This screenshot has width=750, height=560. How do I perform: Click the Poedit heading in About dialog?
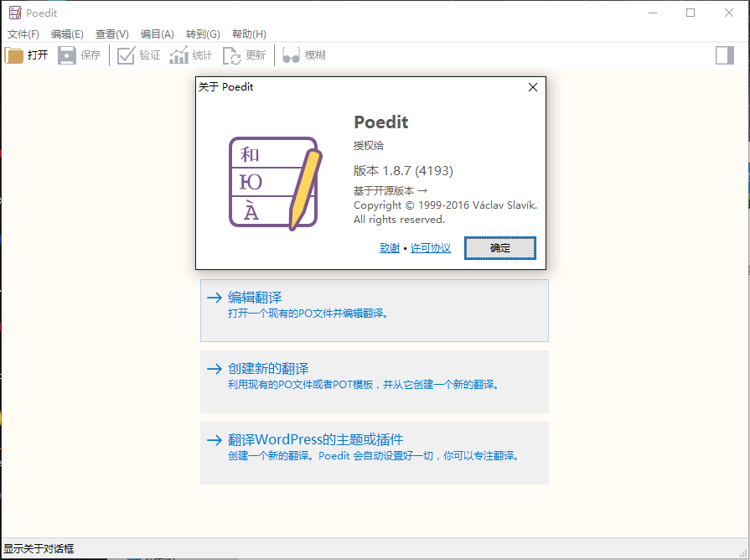pyautogui.click(x=381, y=122)
